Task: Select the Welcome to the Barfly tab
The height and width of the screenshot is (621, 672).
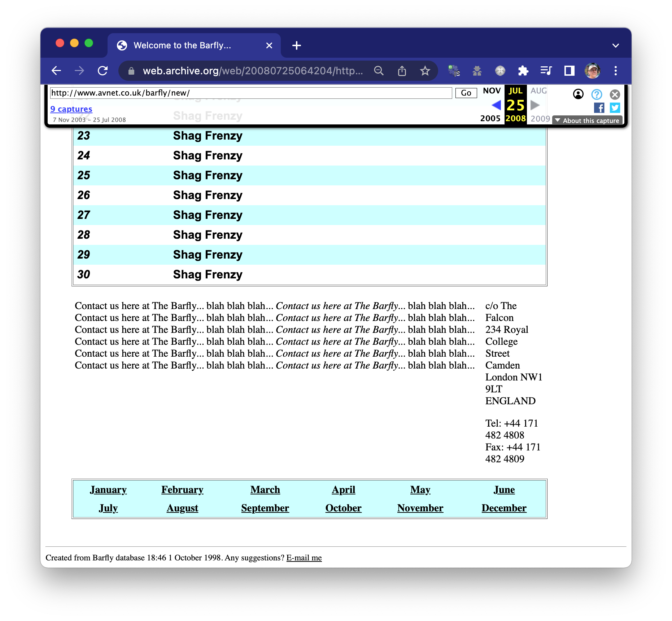Action: click(194, 45)
